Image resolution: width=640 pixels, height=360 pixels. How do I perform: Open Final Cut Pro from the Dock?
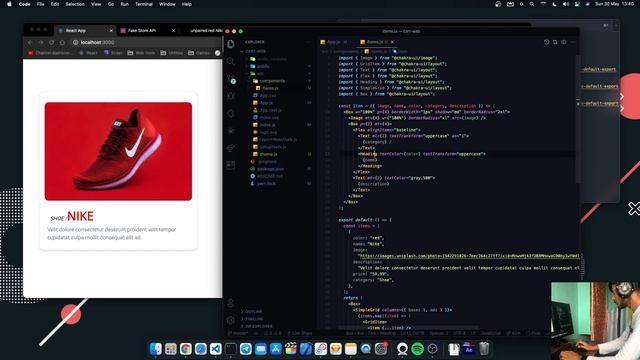(x=291, y=349)
